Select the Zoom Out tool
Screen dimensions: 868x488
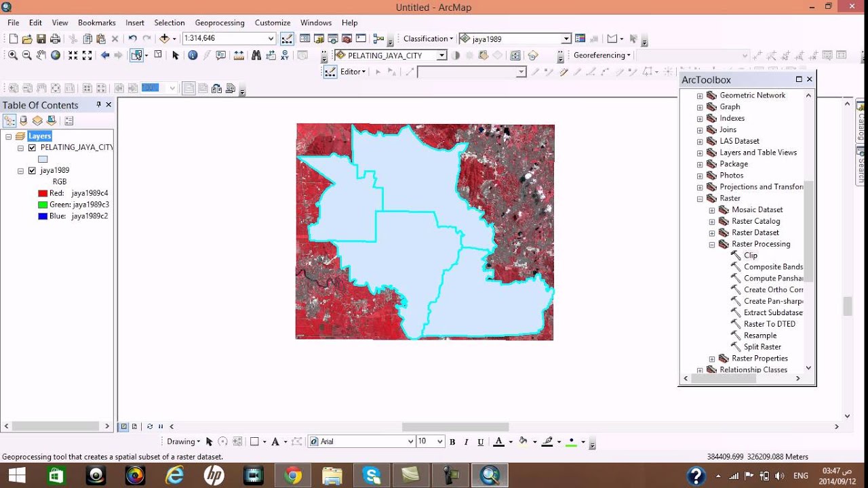(x=27, y=56)
